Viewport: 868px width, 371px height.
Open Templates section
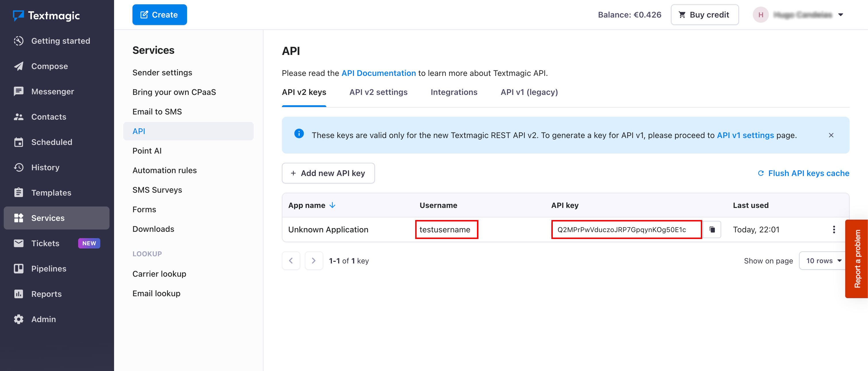pyautogui.click(x=57, y=193)
